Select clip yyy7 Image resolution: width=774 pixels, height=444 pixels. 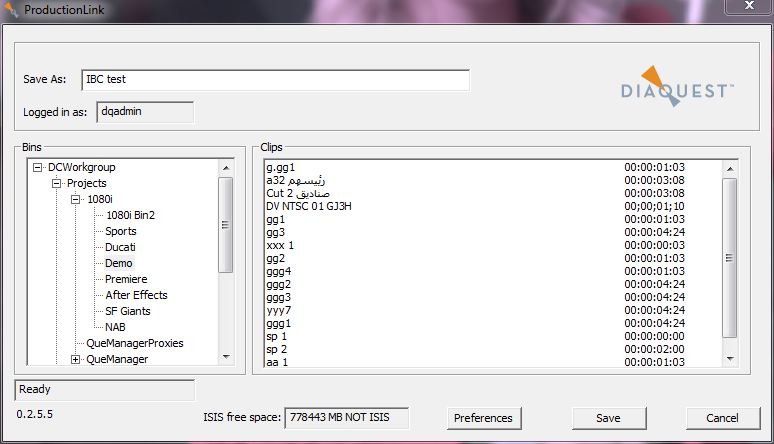click(278, 310)
